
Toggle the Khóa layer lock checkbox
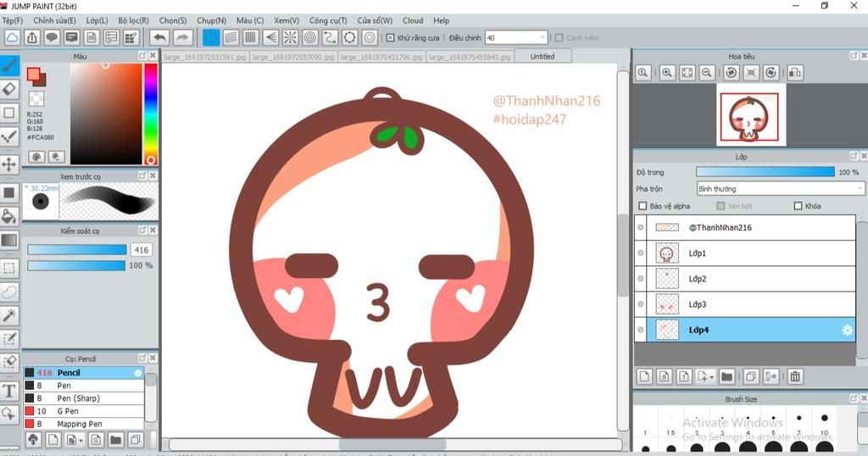click(x=798, y=206)
